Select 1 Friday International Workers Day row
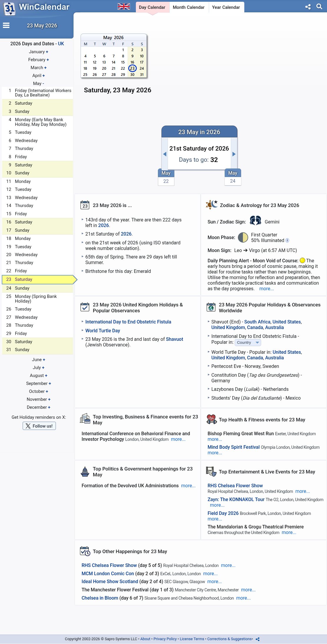327x644 pixels. [x=37, y=93]
